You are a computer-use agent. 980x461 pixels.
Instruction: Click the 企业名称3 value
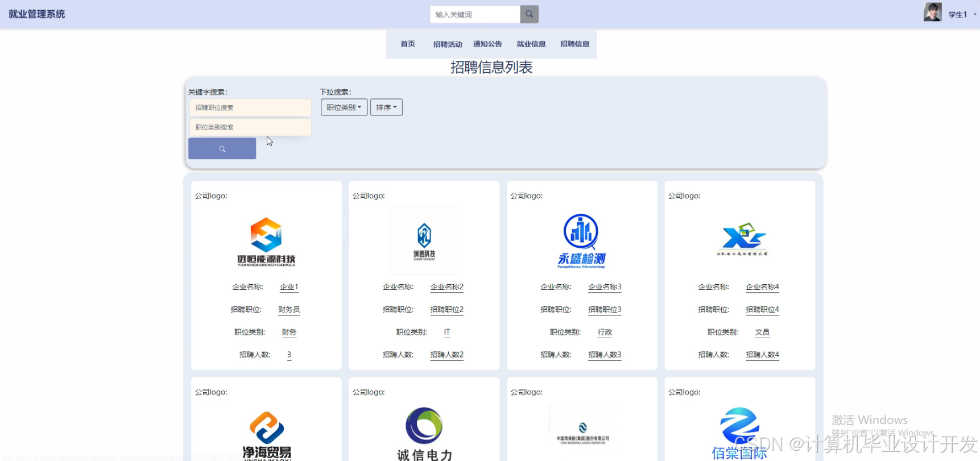pyautogui.click(x=605, y=287)
